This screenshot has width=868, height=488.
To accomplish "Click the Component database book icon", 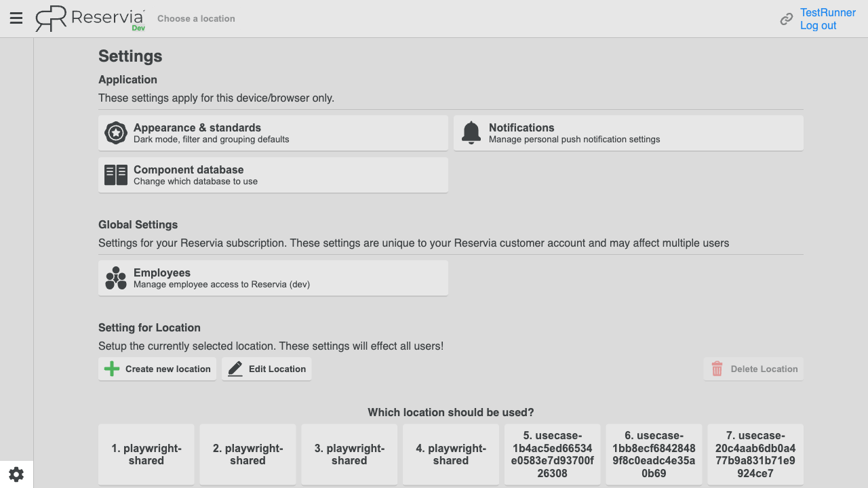I will click(x=116, y=175).
